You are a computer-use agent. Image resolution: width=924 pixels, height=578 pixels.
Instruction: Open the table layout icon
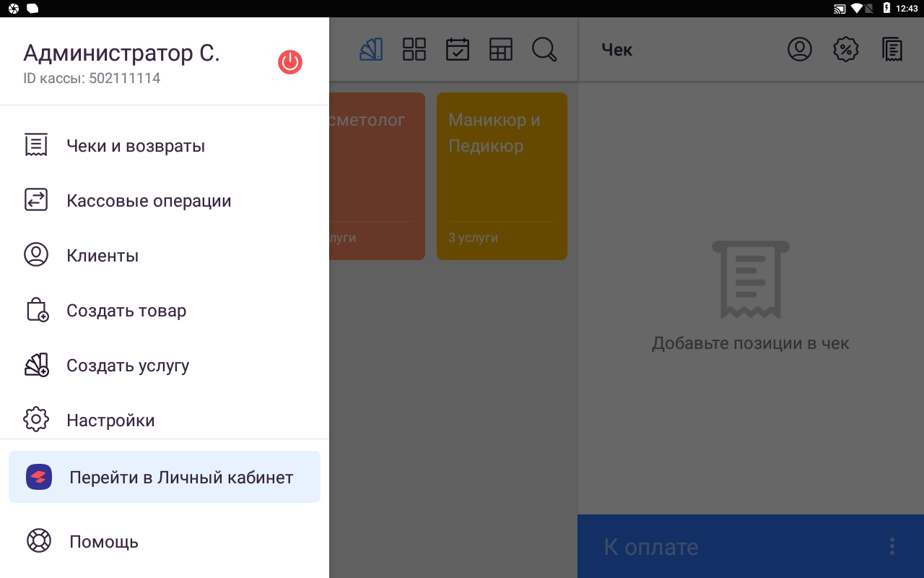click(501, 49)
